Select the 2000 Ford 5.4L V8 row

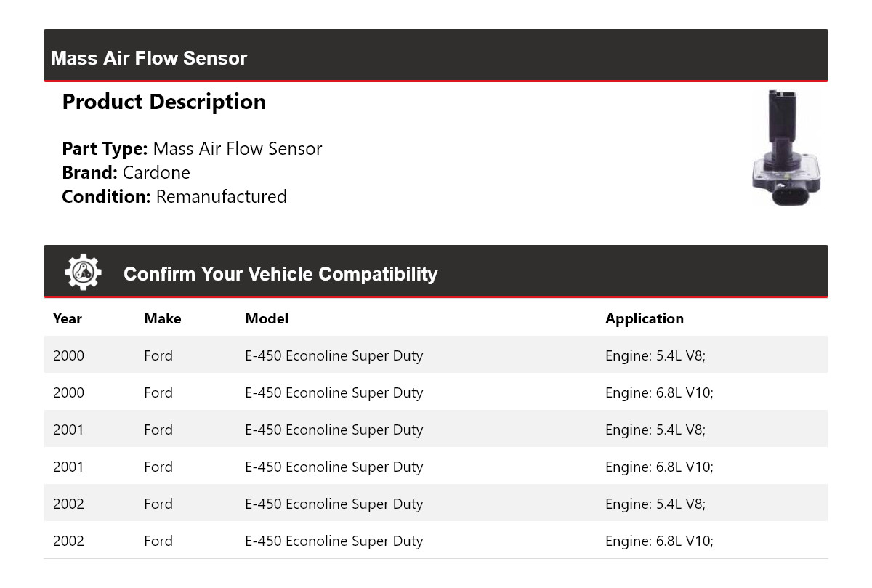435,355
